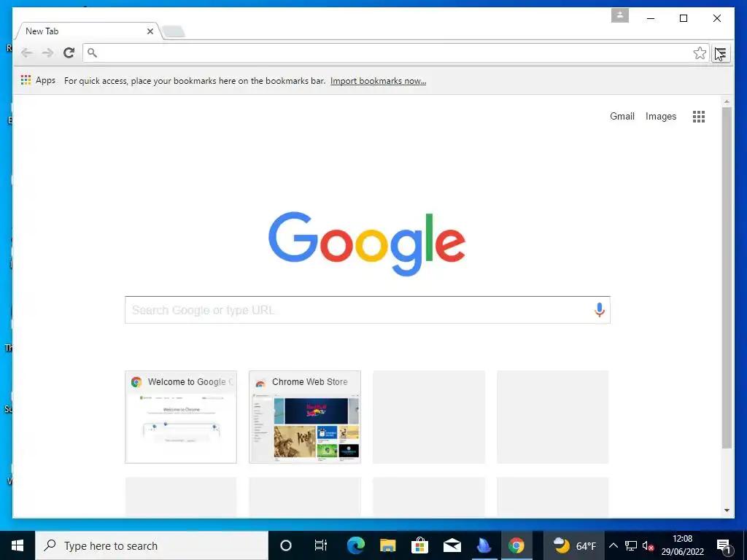The width and height of the screenshot is (747, 560).
Task: Start voice search with the microphone
Action: click(600, 310)
